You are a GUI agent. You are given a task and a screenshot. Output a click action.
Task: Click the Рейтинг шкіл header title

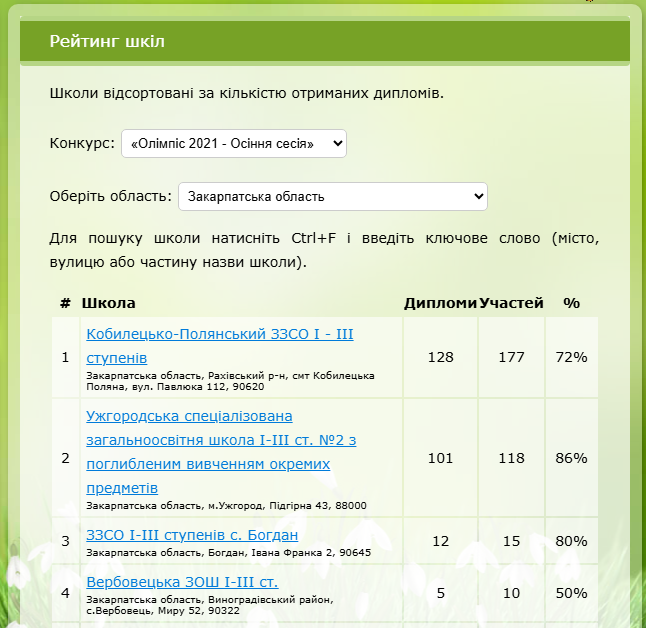click(107, 41)
